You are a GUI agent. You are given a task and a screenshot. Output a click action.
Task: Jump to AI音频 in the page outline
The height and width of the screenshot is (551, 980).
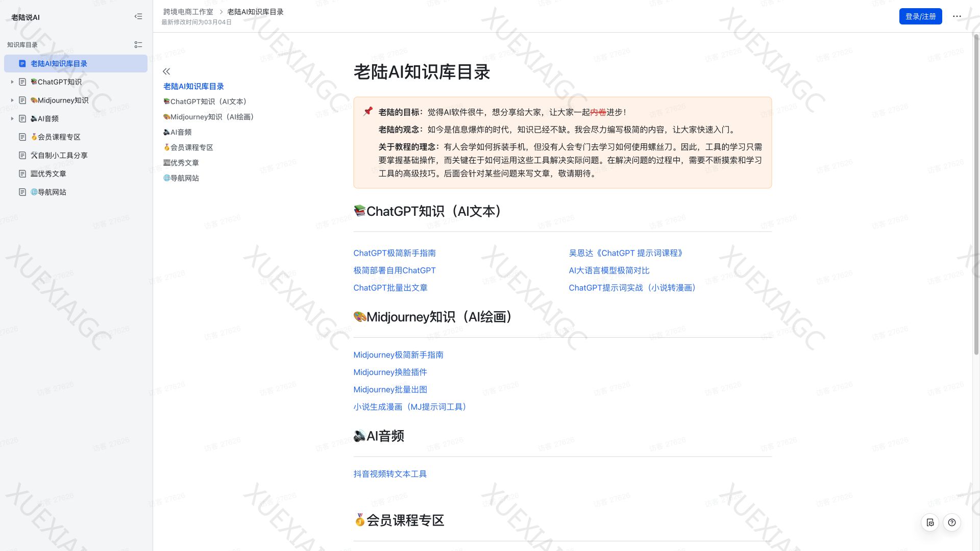178,132
